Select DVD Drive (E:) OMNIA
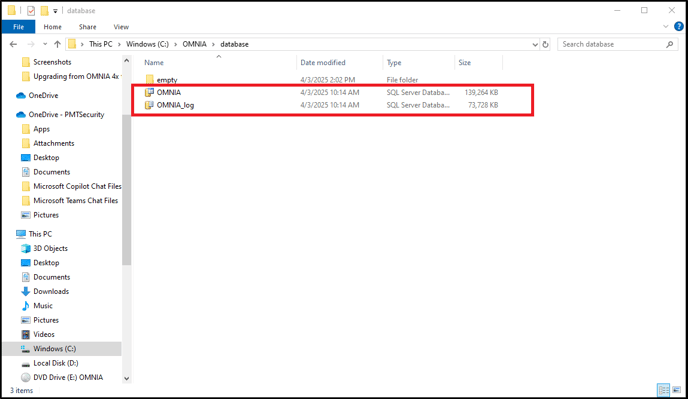The height and width of the screenshot is (399, 688). click(68, 377)
